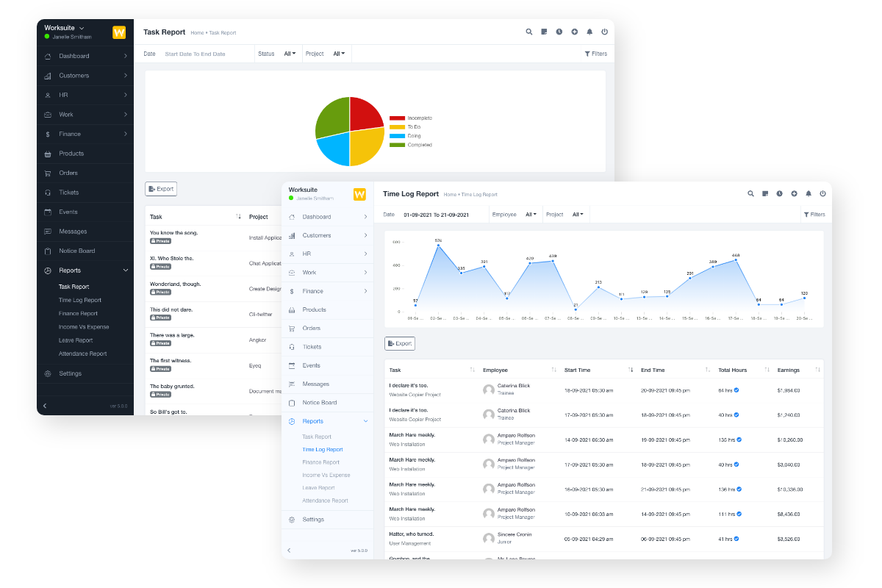Click the logout power icon in Time Log Report
Screen dimensions: 882x588
point(822,194)
